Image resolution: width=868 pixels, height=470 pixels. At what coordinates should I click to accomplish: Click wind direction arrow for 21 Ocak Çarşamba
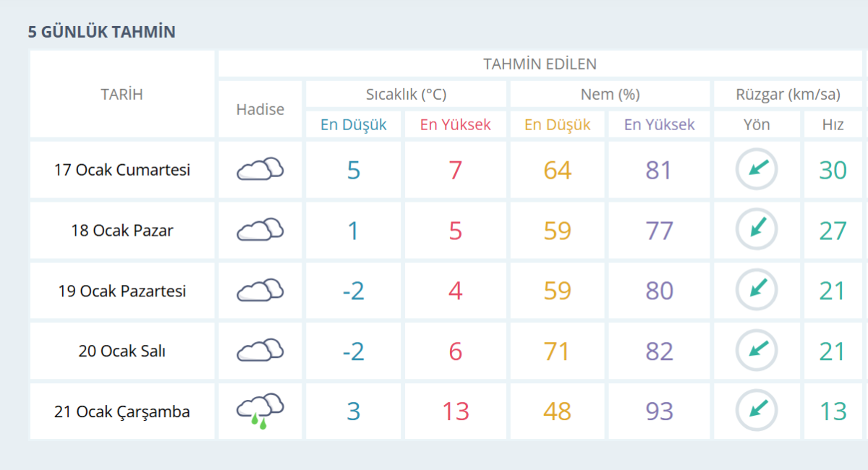(x=757, y=411)
